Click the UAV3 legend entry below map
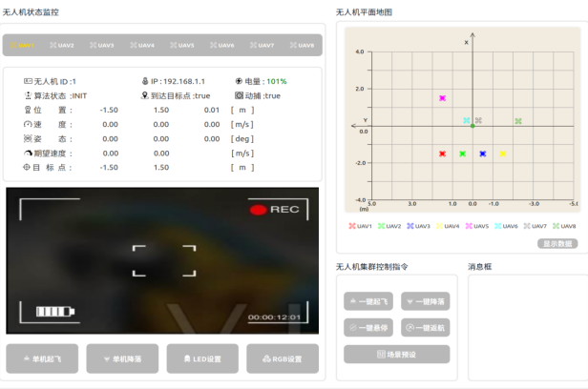Viewport: 588px width, 389px height. [418, 226]
